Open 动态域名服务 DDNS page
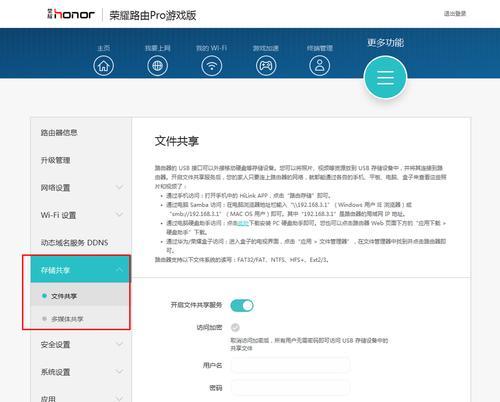 (81, 242)
